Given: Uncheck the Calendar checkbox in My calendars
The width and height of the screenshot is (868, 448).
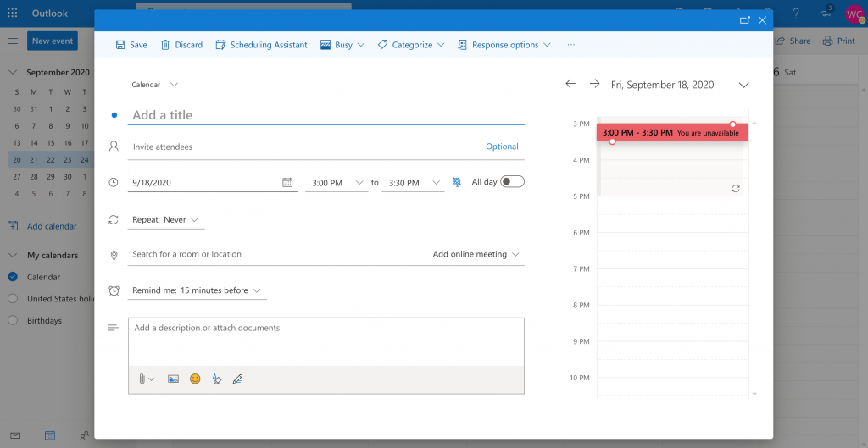Looking at the screenshot, I should click(x=13, y=277).
